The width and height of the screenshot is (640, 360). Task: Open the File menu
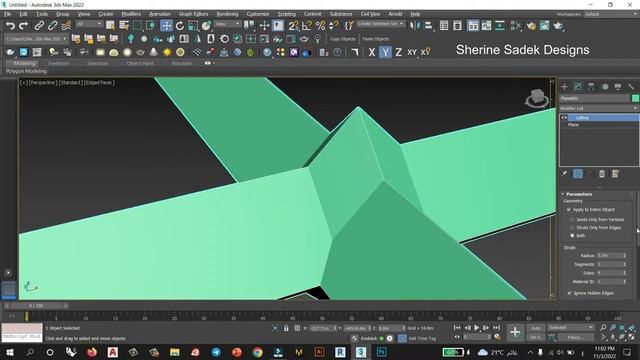point(8,14)
